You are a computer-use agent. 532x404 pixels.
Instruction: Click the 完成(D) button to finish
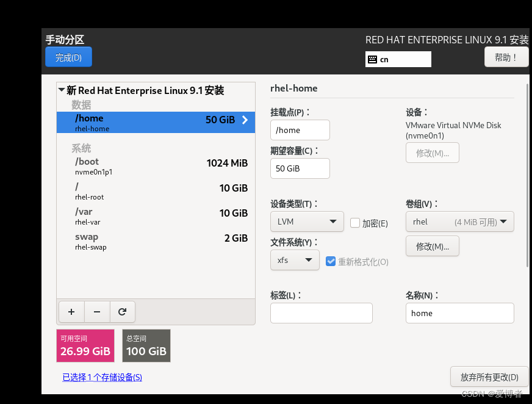pyautogui.click(x=68, y=57)
